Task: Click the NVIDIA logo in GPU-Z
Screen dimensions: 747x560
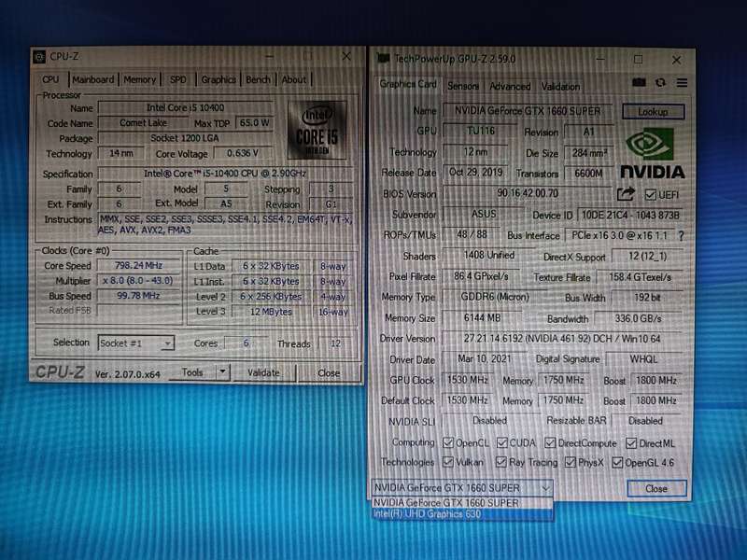Action: pyautogui.click(x=652, y=153)
